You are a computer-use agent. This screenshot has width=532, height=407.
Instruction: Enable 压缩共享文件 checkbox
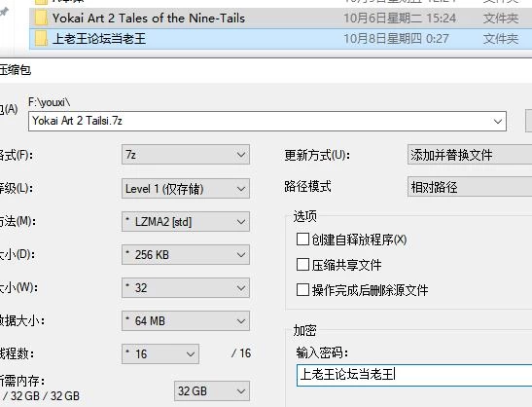click(302, 265)
